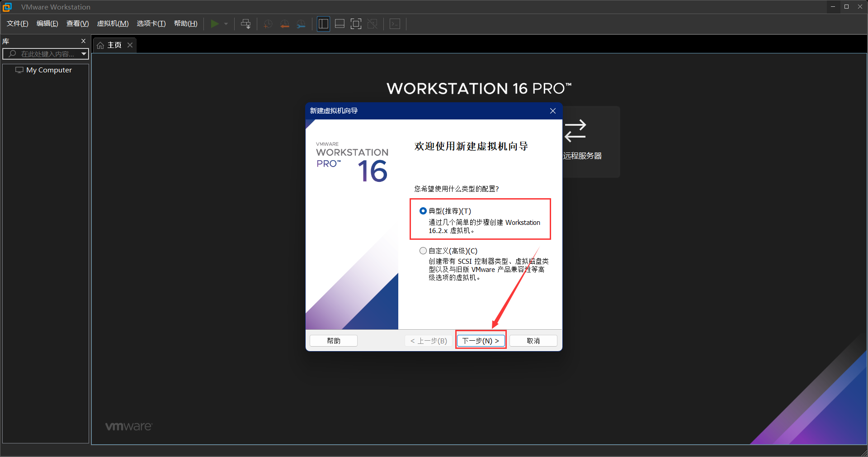Click the 帮助 button in the wizard
This screenshot has height=457, width=868.
click(334, 341)
